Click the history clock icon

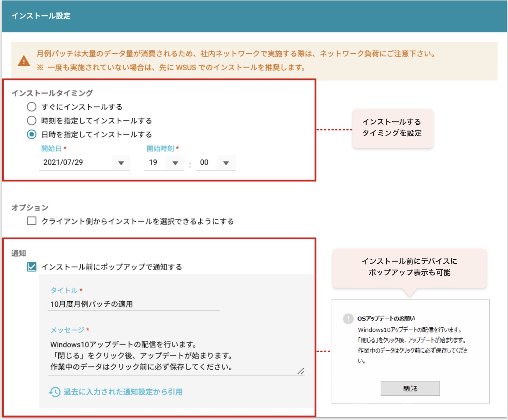point(55,392)
